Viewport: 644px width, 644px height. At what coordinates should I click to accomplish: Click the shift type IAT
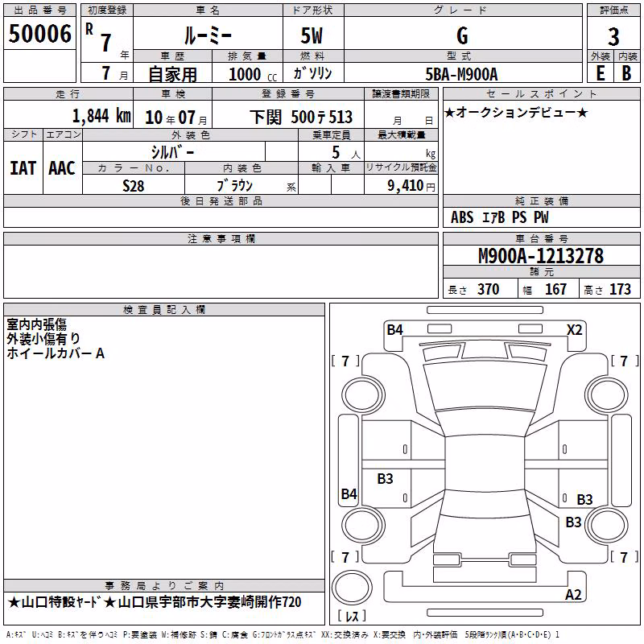click(23, 168)
